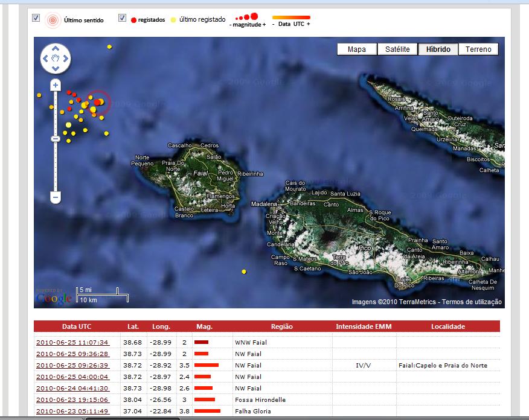Viewport: 529px width, 420px height.
Task: Switch to the Satélite view
Action: (397, 49)
